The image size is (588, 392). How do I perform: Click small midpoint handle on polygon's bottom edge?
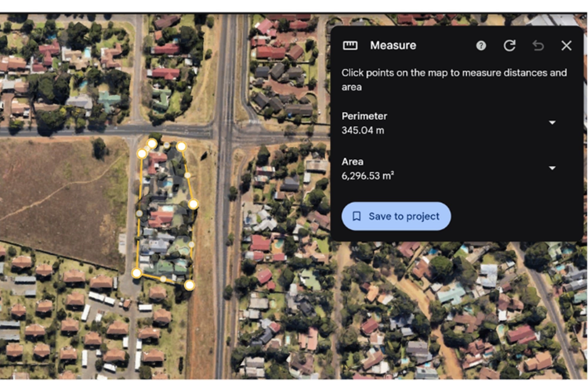click(x=163, y=279)
